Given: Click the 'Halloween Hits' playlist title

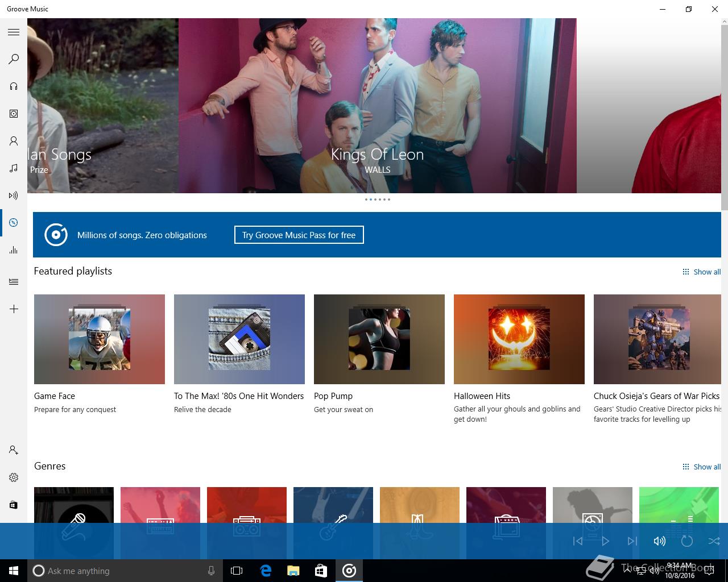Looking at the screenshot, I should (482, 396).
